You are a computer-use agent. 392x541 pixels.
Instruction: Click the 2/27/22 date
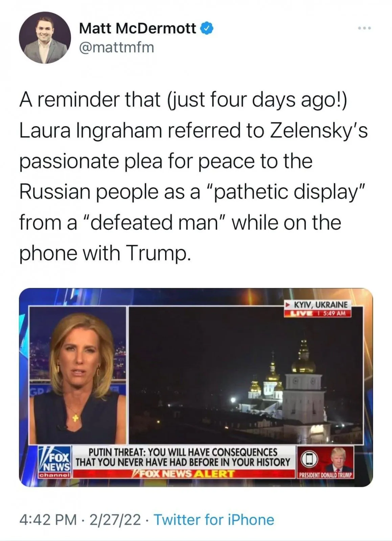[x=115, y=520]
